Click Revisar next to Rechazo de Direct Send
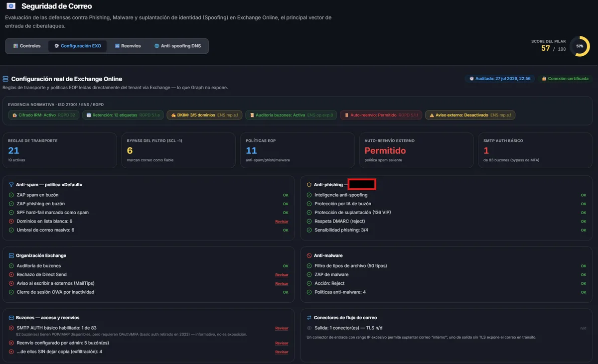This screenshot has height=364, width=598. 282,275
